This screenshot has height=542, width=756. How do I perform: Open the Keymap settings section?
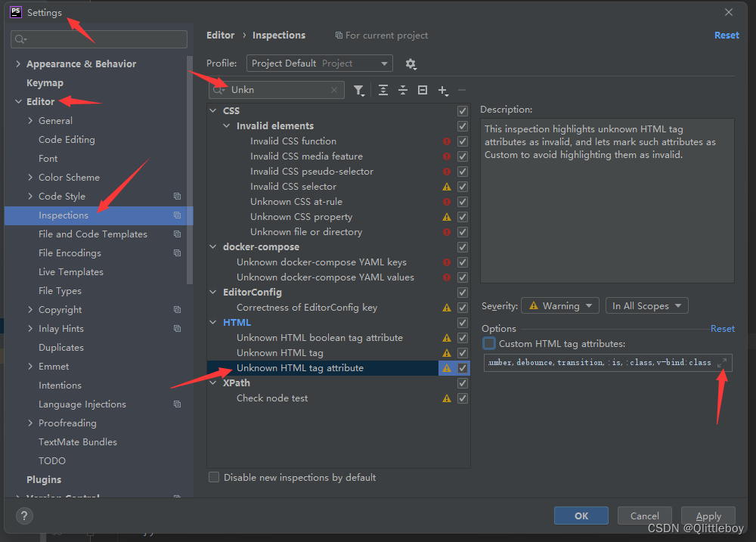click(x=45, y=82)
